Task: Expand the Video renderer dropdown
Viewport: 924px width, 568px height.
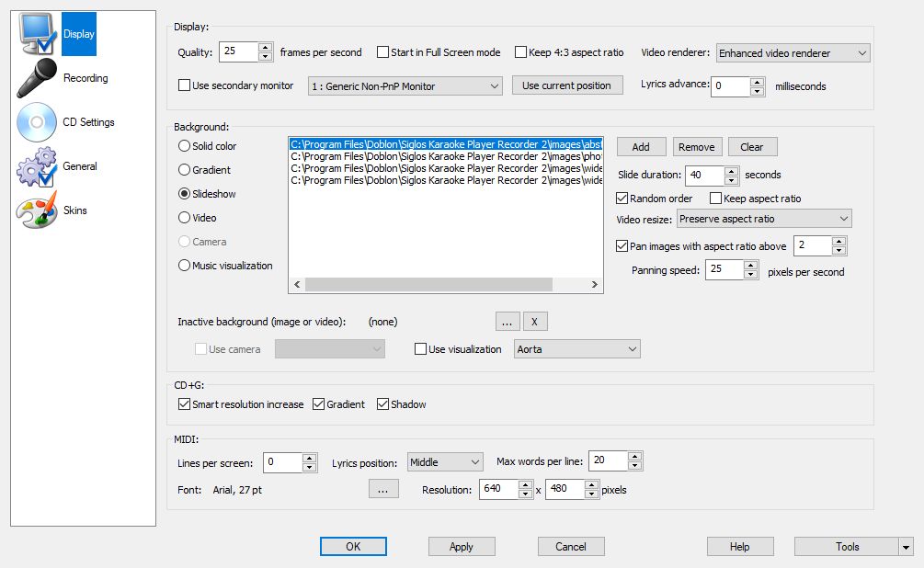Action: point(861,53)
